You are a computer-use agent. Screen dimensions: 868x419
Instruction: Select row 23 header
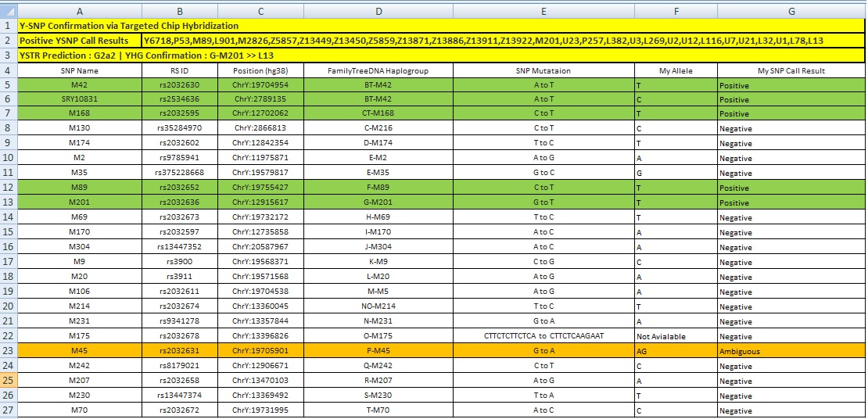[x=9, y=350]
